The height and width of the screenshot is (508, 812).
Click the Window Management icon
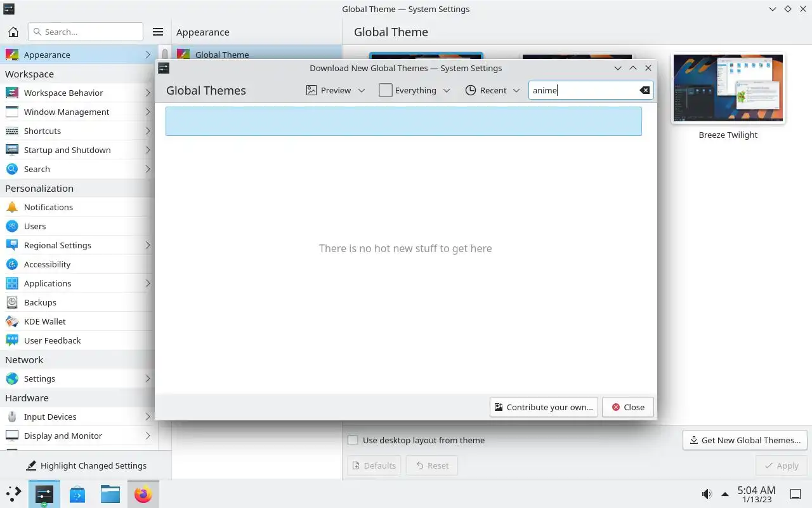(x=11, y=112)
